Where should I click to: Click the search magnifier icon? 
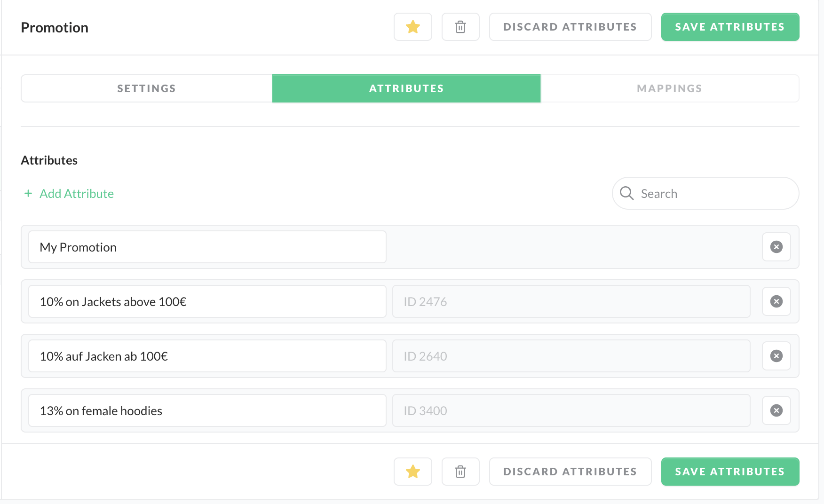click(626, 193)
